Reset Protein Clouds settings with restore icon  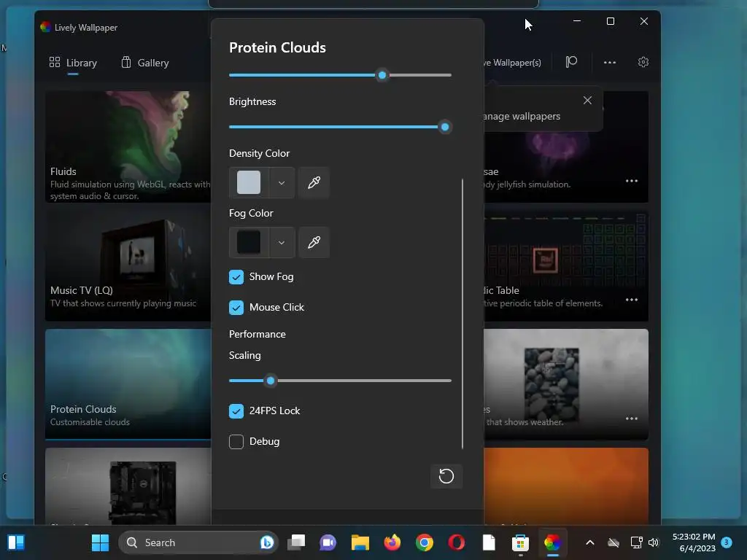tap(446, 476)
